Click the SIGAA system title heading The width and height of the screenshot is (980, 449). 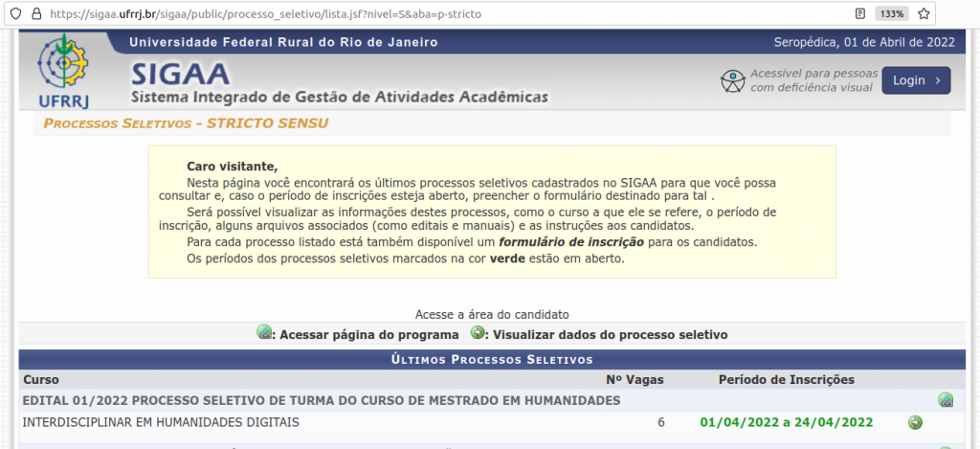pos(180,73)
